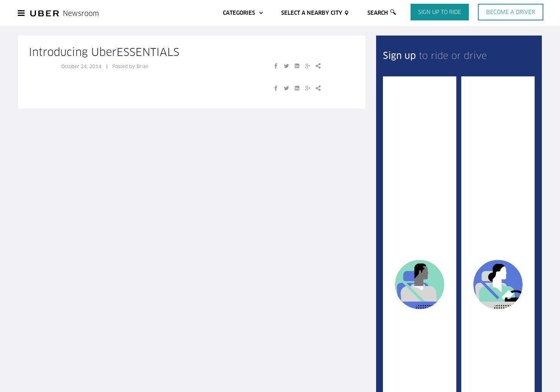Share on Facebook in the lower share row
Screen dimensions: 560x392
(x=276, y=88)
